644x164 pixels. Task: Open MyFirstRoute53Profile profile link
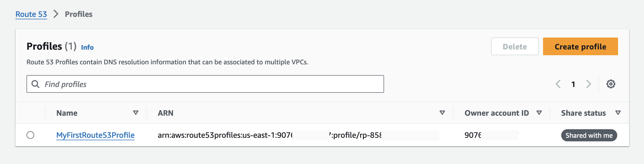point(95,135)
